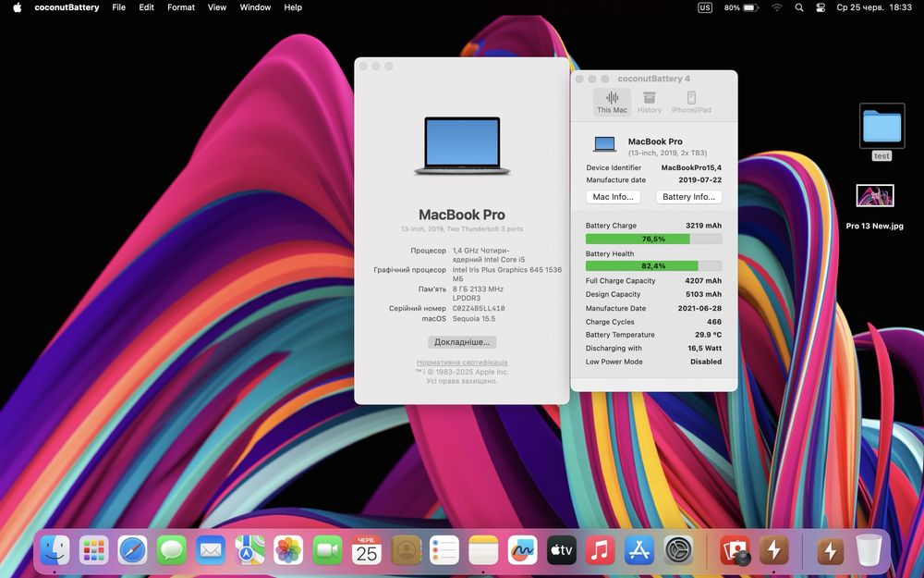
Task: Switch to iPhone/iPad tab in coconutBattery
Action: (691, 102)
